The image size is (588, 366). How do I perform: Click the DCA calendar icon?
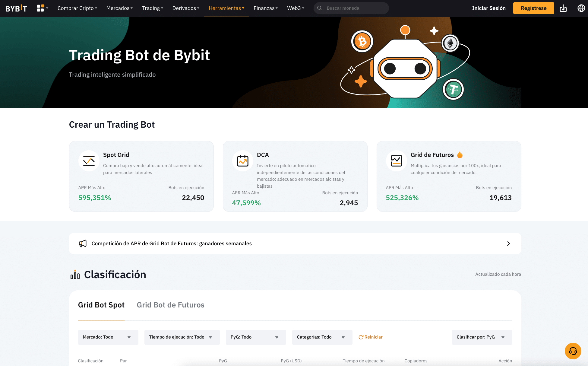pos(242,161)
